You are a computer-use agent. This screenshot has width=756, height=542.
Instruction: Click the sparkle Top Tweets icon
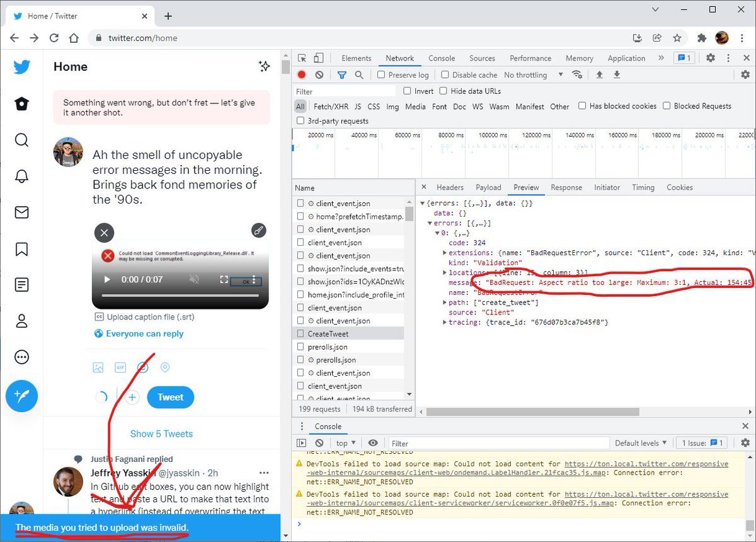(x=265, y=66)
